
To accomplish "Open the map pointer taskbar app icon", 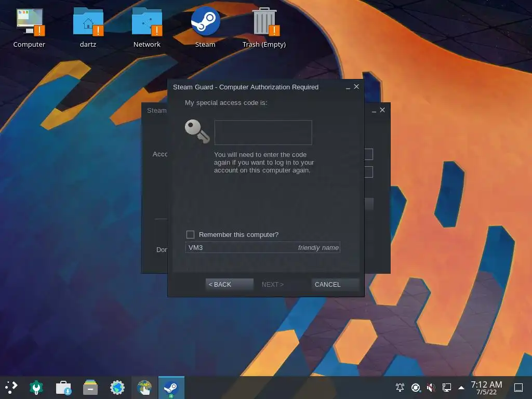I will [144, 388].
